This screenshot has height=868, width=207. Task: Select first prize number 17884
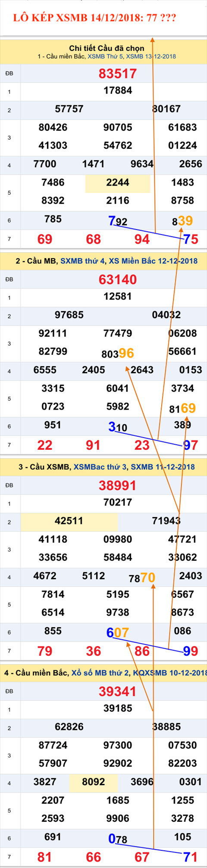click(x=118, y=91)
